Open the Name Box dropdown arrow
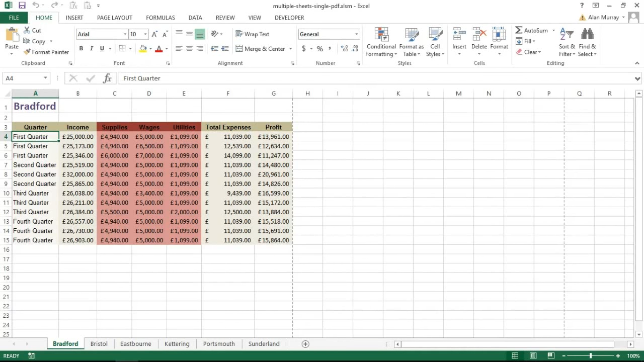 tap(45, 78)
